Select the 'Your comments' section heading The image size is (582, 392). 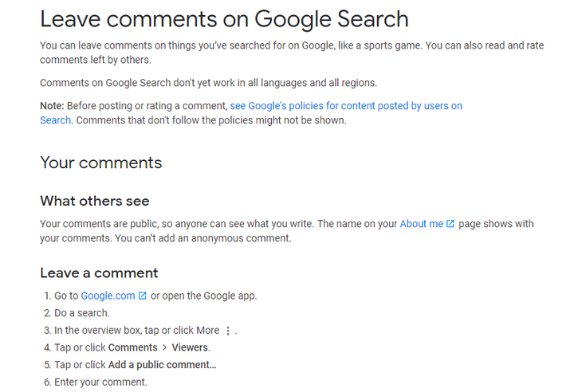101,163
